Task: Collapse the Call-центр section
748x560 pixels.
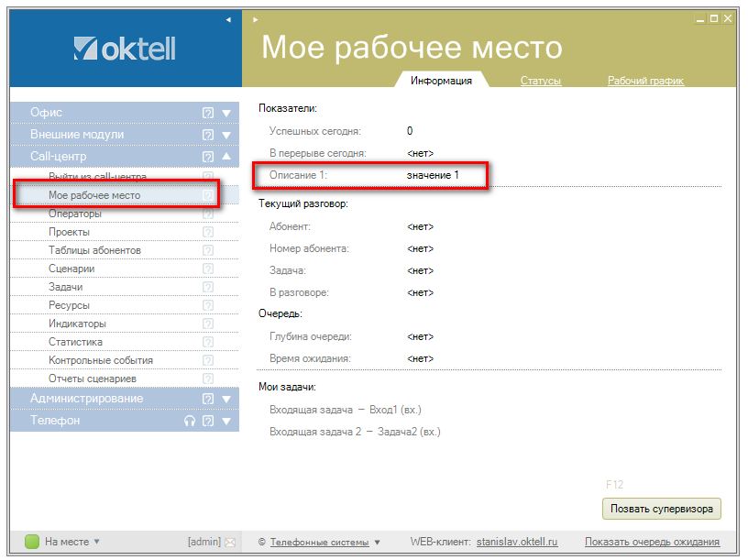Action: coord(226,157)
